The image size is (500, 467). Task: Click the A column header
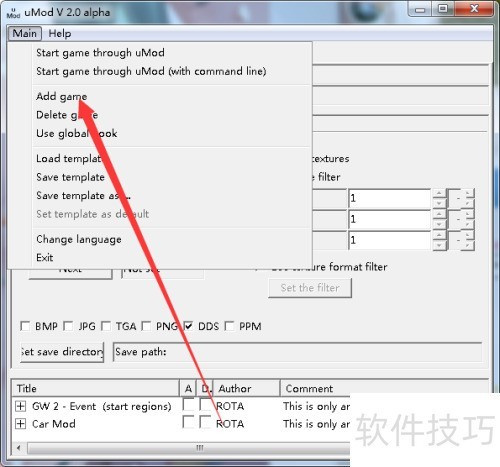tap(188, 388)
